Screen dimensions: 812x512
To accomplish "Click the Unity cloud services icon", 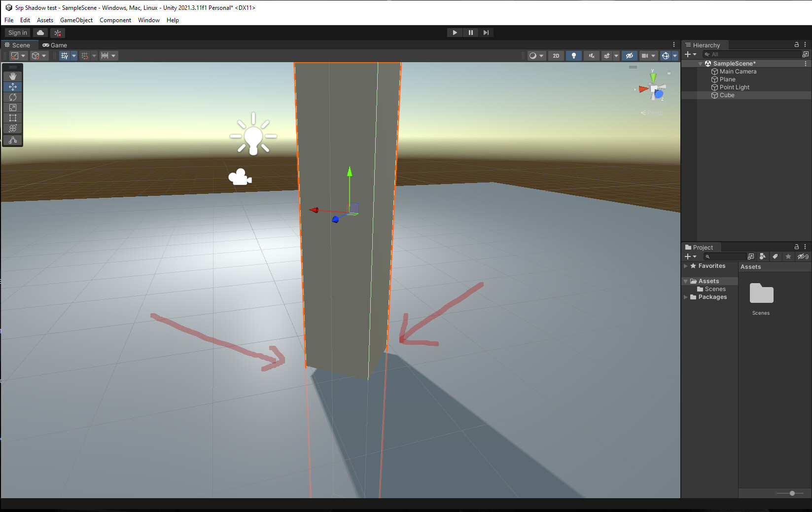I will tap(40, 33).
